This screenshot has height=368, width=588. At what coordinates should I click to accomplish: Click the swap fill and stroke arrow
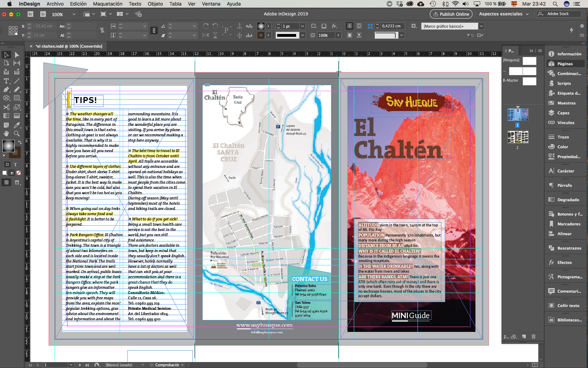coord(20,142)
